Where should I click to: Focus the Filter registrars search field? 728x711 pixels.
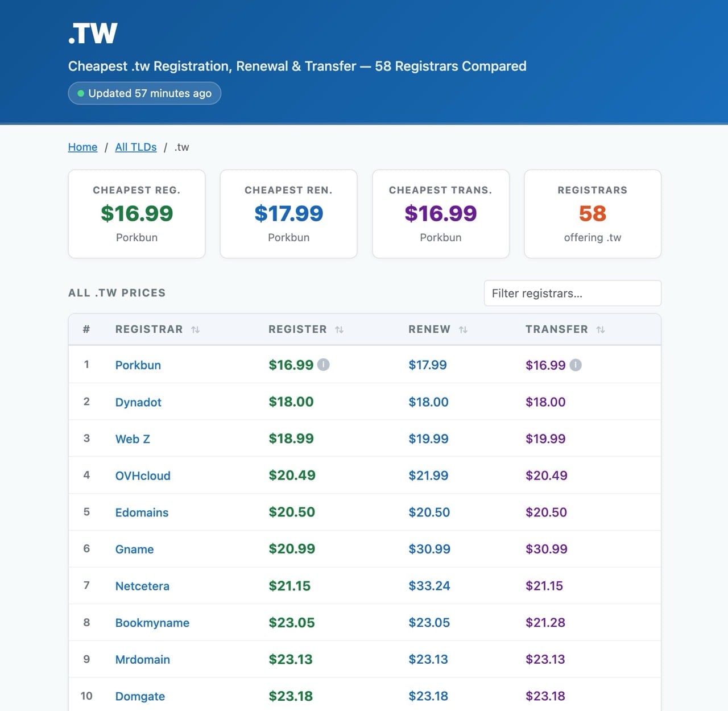[x=572, y=294]
